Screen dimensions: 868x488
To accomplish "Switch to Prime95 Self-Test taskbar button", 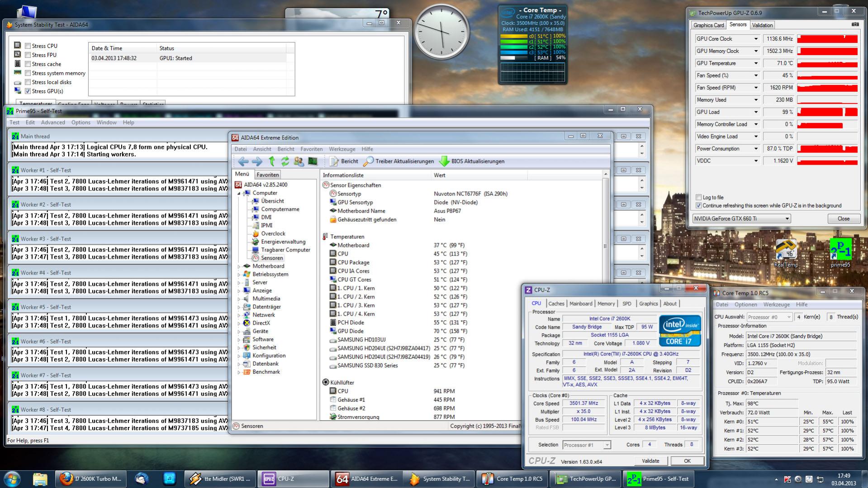I will [658, 479].
